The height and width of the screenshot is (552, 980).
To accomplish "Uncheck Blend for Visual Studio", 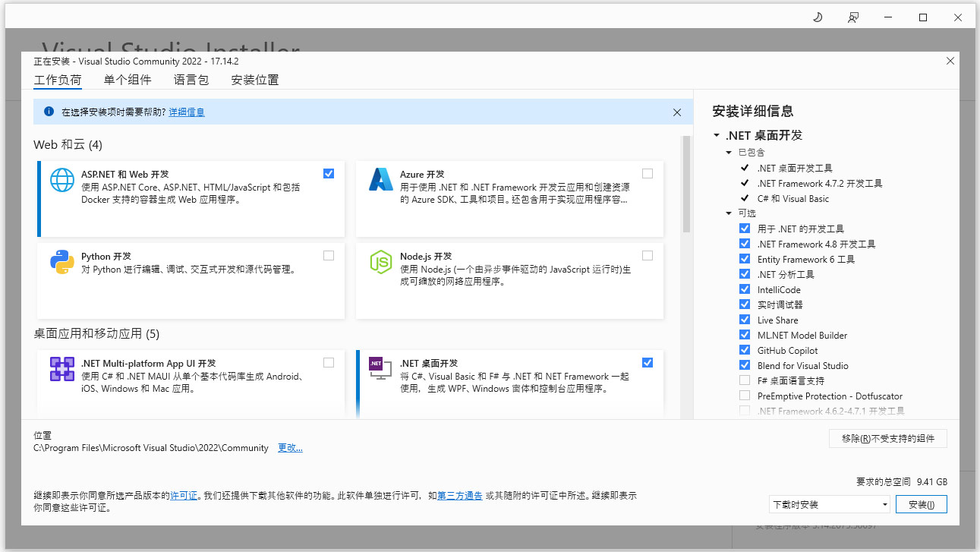I will click(x=745, y=365).
